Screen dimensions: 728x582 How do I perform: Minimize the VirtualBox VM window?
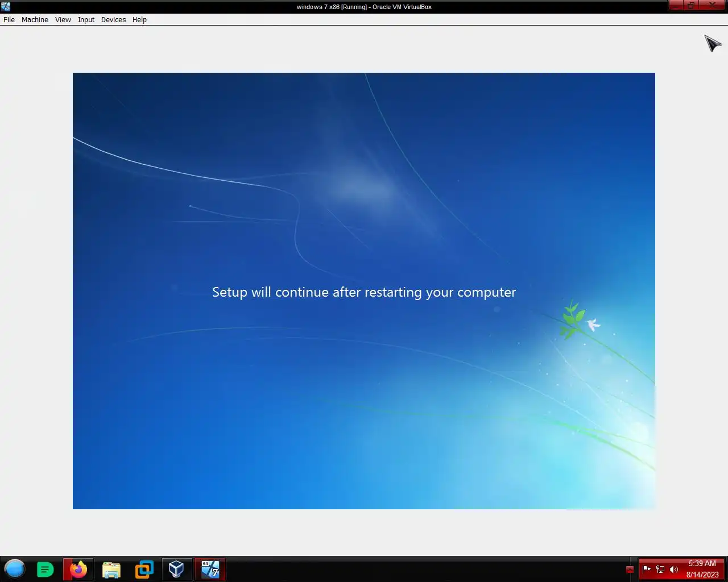pyautogui.click(x=676, y=5)
